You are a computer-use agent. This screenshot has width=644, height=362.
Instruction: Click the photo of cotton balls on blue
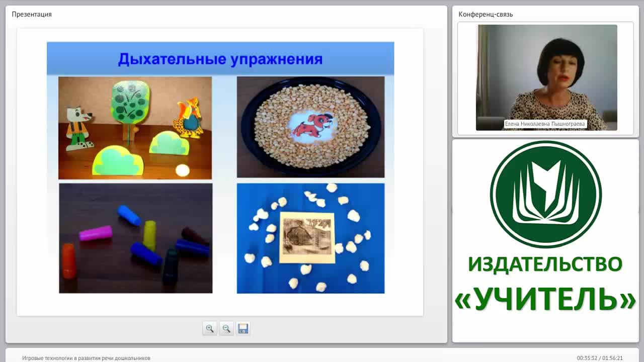coord(310,238)
